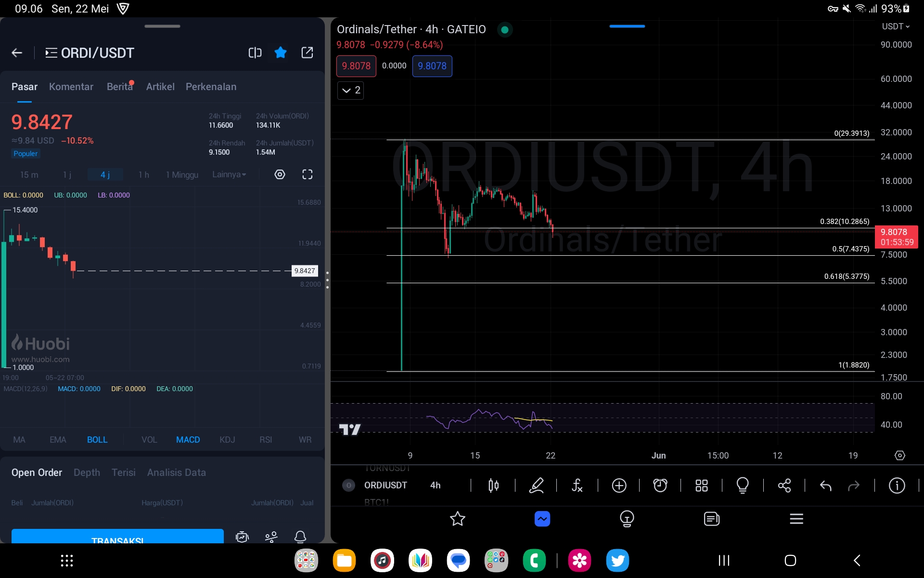Image resolution: width=924 pixels, height=578 pixels.
Task: Switch to the Pasar tab
Action: (x=25, y=87)
